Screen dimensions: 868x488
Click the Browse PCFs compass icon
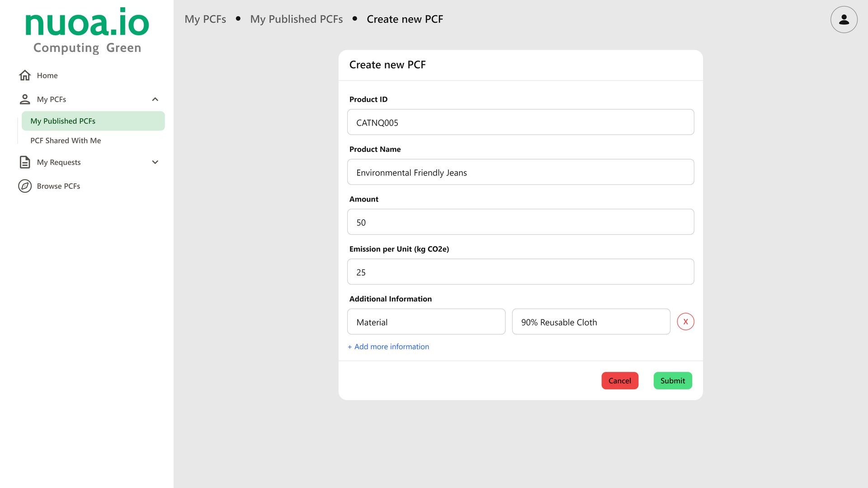point(25,186)
